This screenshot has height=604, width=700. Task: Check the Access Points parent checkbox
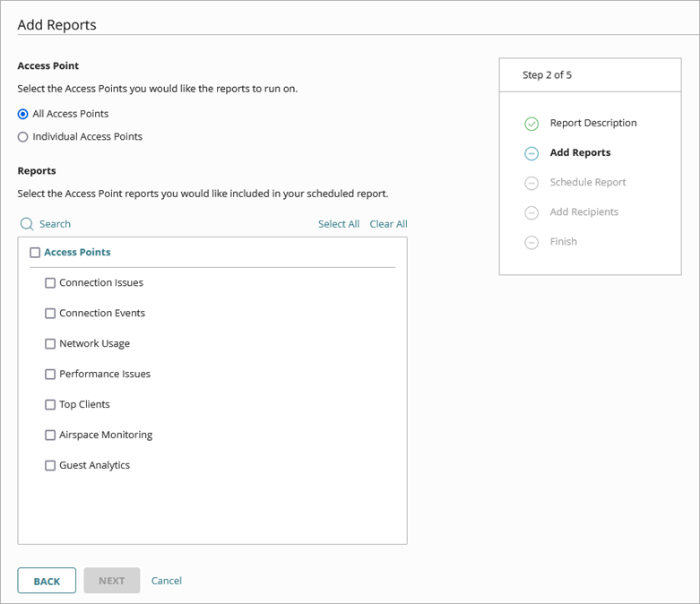pos(35,253)
